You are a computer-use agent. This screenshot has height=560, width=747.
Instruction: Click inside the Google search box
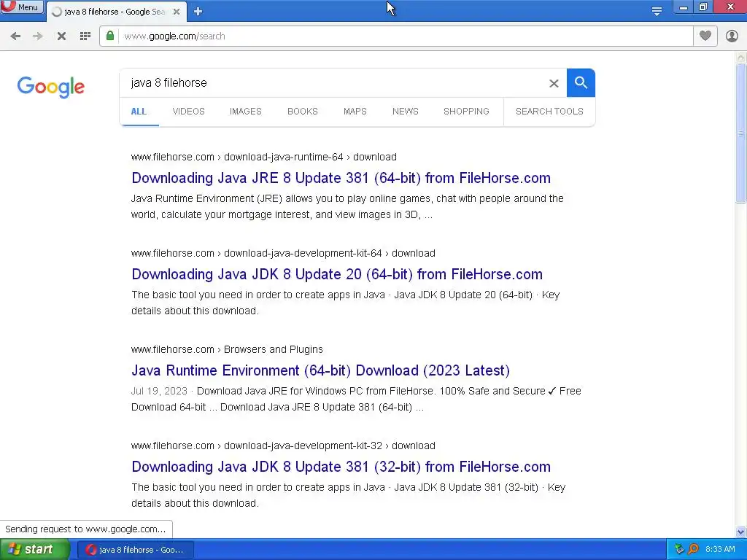(333, 83)
